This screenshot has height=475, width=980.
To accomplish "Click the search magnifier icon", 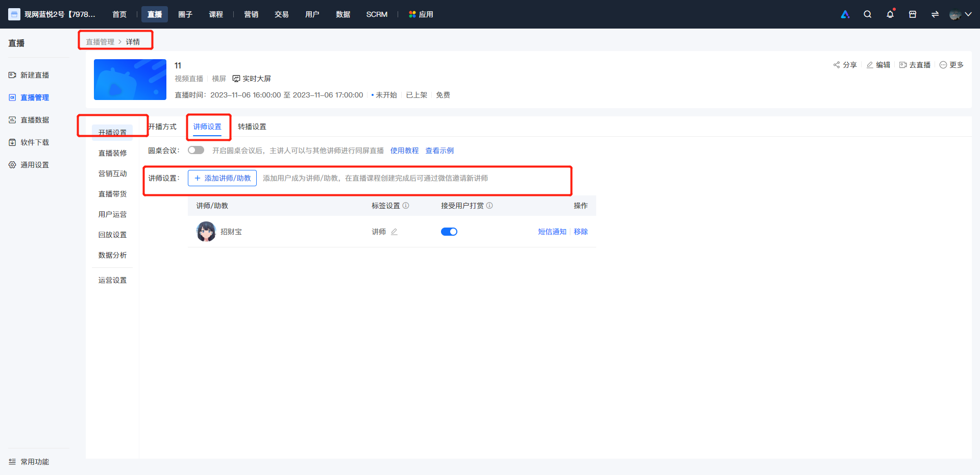I will point(867,14).
